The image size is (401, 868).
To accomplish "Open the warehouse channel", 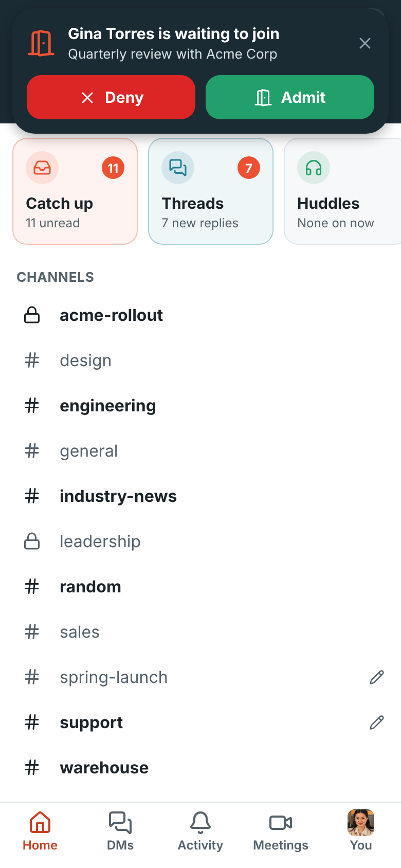I will pyautogui.click(x=200, y=768).
